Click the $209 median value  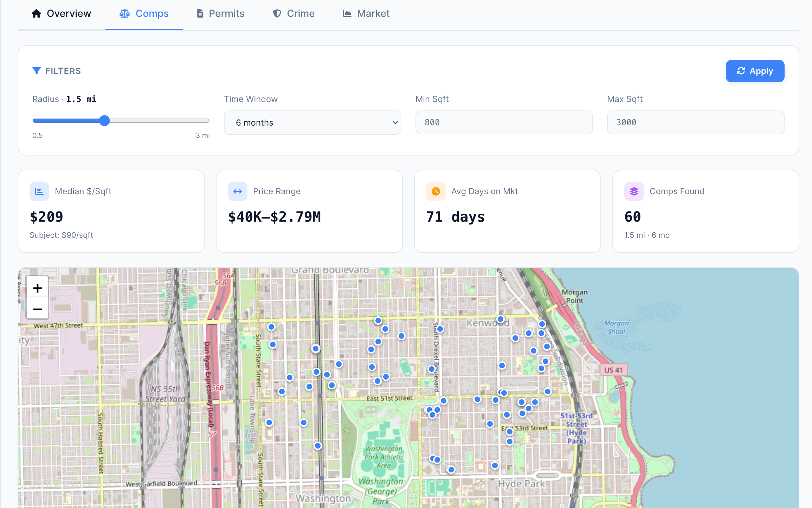[x=46, y=217]
